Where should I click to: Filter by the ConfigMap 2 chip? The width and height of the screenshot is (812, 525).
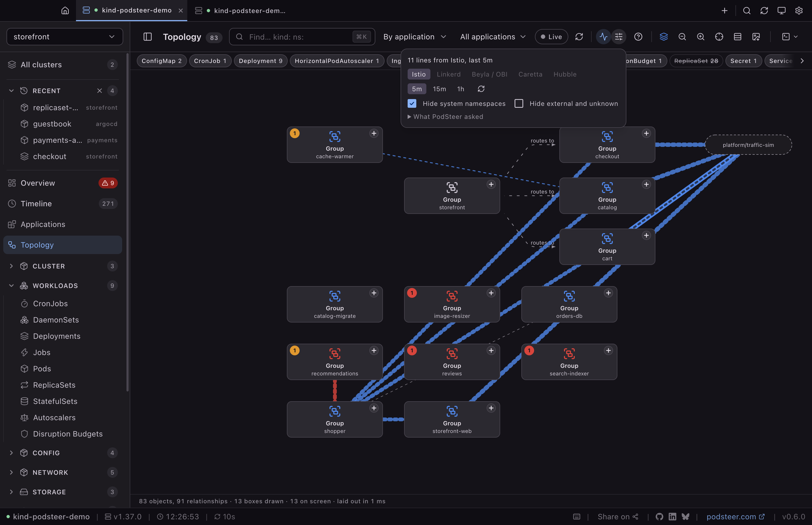(x=161, y=61)
